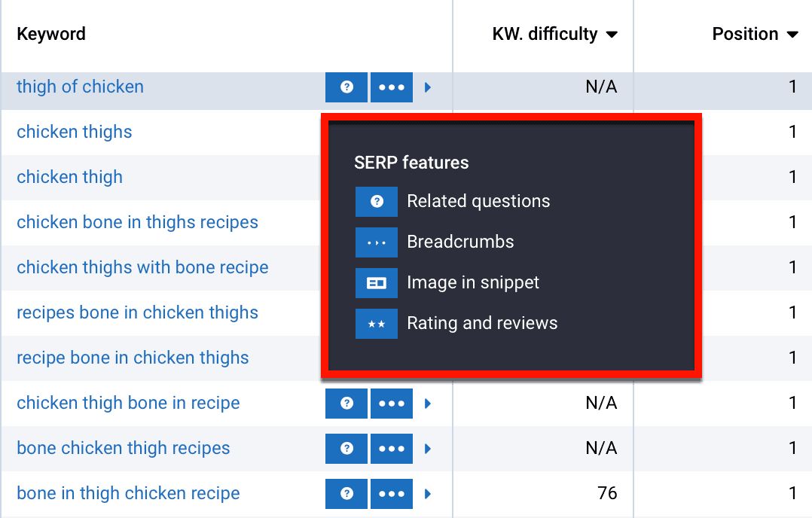Select the Related questions icon beside "thigh of chicken"

coord(346,87)
